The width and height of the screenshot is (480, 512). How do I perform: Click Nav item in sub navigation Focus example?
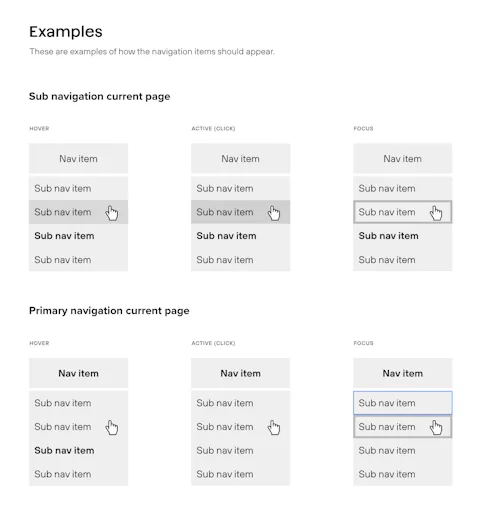tap(403, 158)
